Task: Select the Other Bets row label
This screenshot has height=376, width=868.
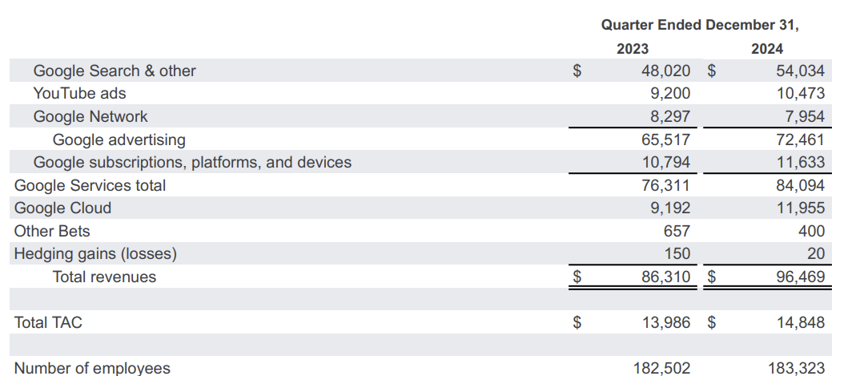Action: (x=52, y=231)
